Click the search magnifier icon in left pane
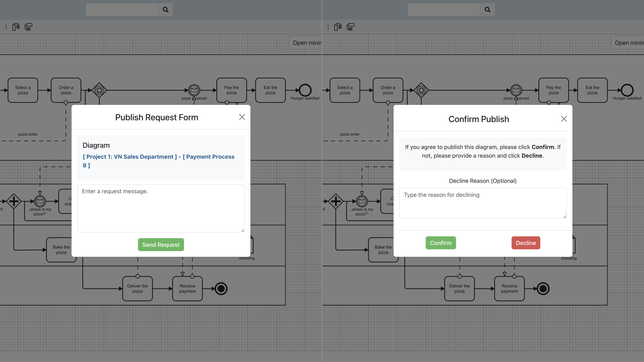 (x=166, y=10)
